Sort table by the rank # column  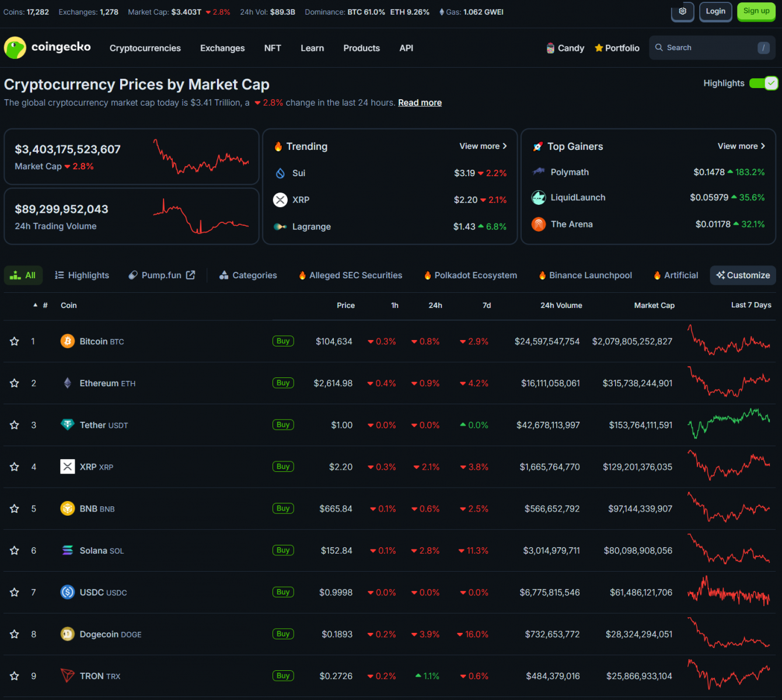tap(45, 305)
